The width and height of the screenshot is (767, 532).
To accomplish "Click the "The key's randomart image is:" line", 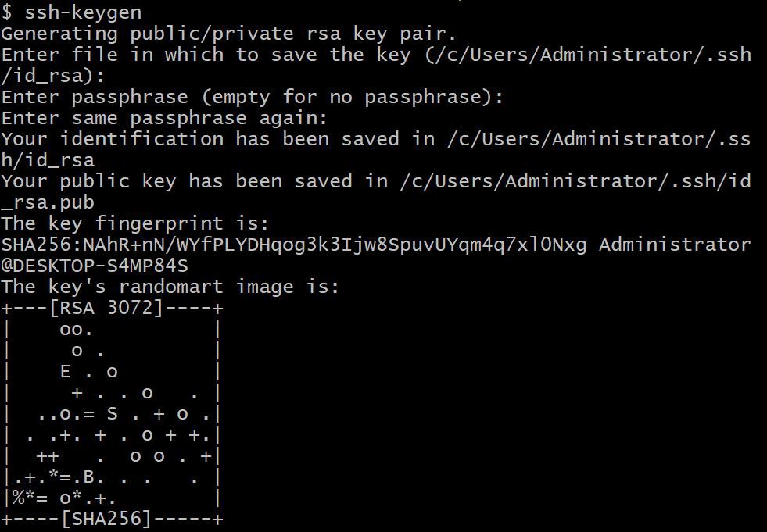I will pos(170,287).
